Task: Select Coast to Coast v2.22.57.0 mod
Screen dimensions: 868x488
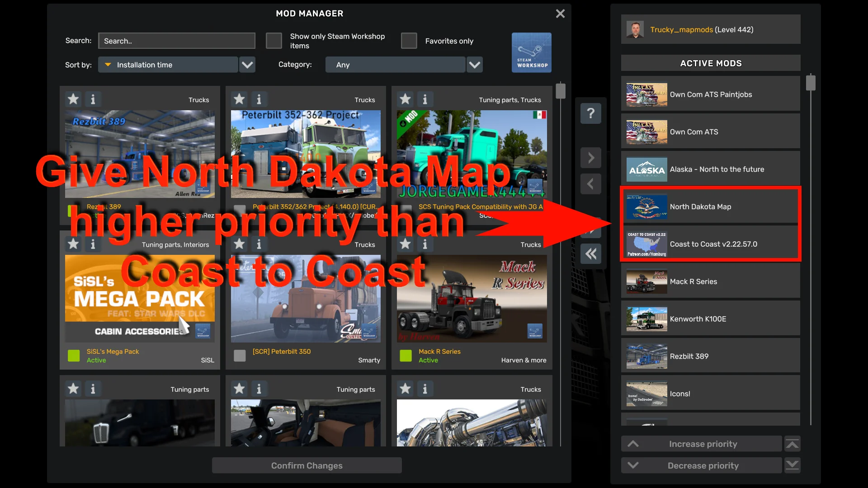Action: tap(710, 244)
